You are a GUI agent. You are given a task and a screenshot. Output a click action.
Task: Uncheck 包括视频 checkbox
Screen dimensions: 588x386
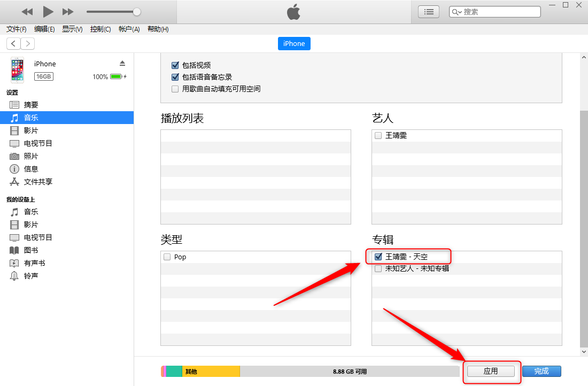click(175, 65)
